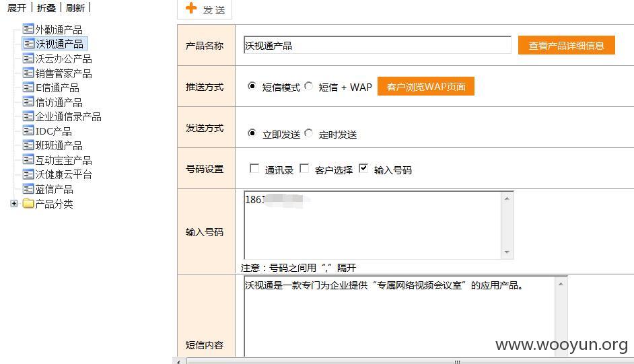Click the 产品名称 input field
Image resolution: width=634 pixels, height=364 pixels.
coord(378,45)
